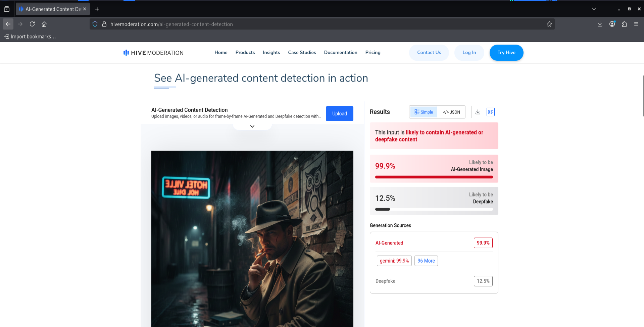The image size is (644, 327).
Task: Open the Products menu
Action: 245,53
